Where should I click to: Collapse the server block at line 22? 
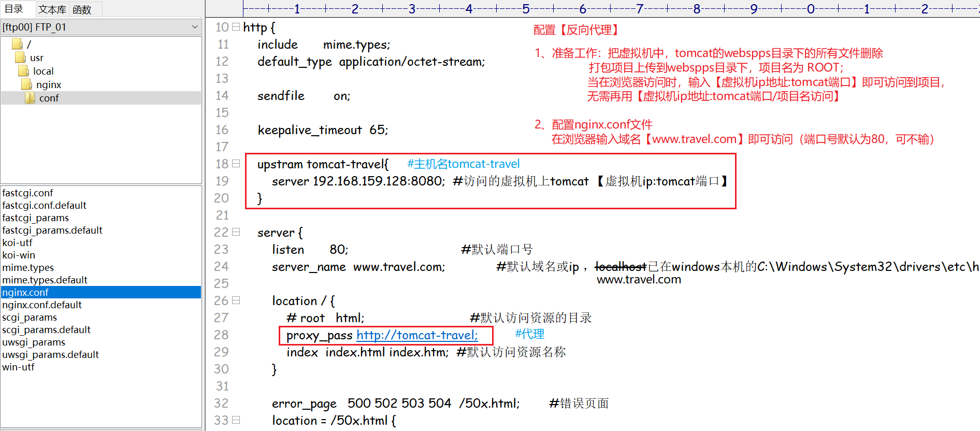[236, 232]
